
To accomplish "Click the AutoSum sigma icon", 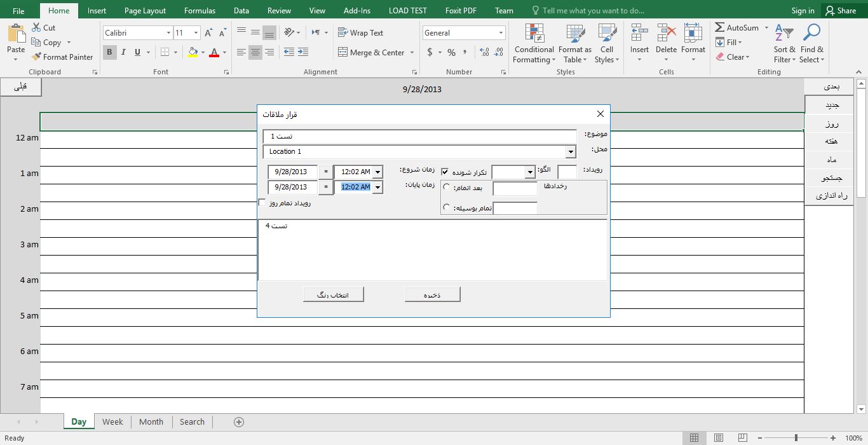I will pyautogui.click(x=720, y=28).
